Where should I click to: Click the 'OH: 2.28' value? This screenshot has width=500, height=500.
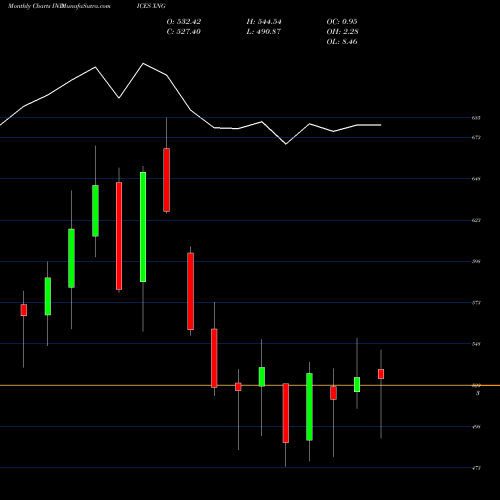(x=343, y=32)
